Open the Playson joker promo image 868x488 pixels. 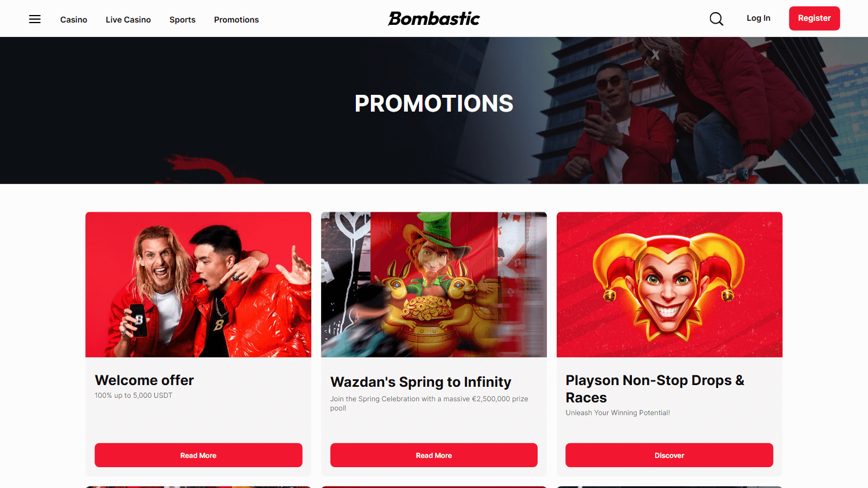coord(670,284)
